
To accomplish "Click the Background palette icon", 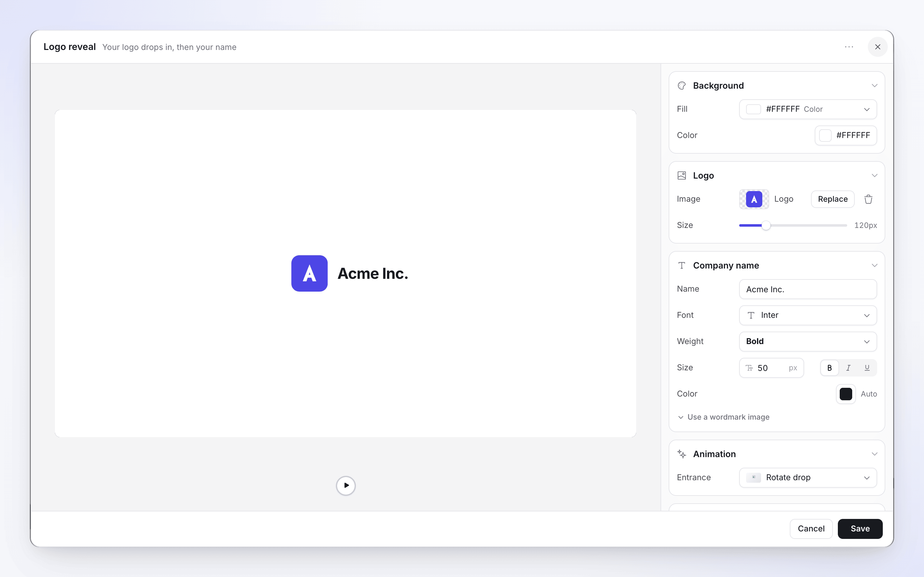I will click(682, 86).
